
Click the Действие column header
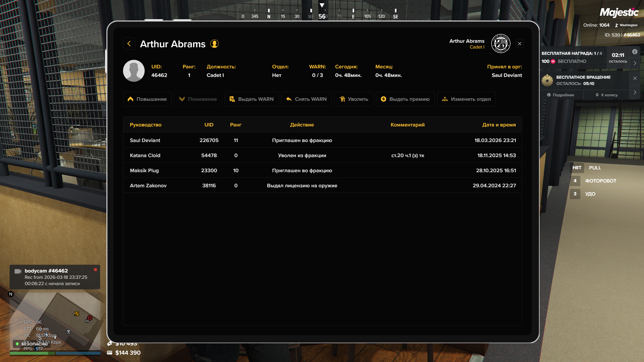coord(302,125)
